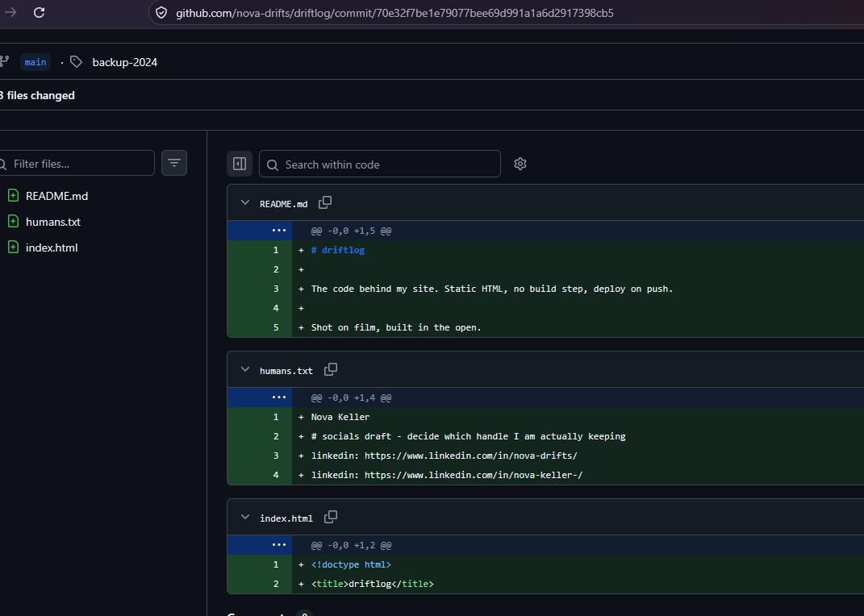Click the Filter files input field

pyautogui.click(x=77, y=164)
